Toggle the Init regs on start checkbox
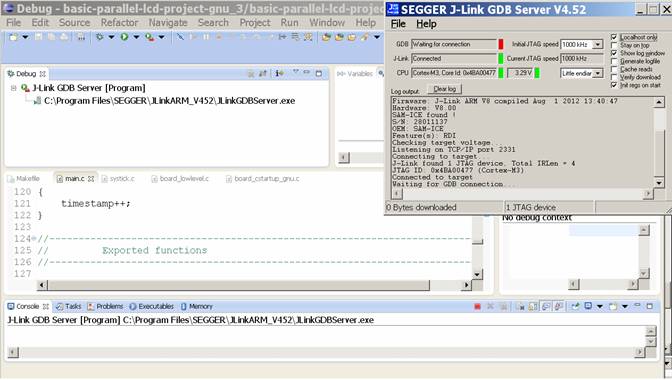Image resolution: width=672 pixels, height=380 pixels. coord(614,85)
